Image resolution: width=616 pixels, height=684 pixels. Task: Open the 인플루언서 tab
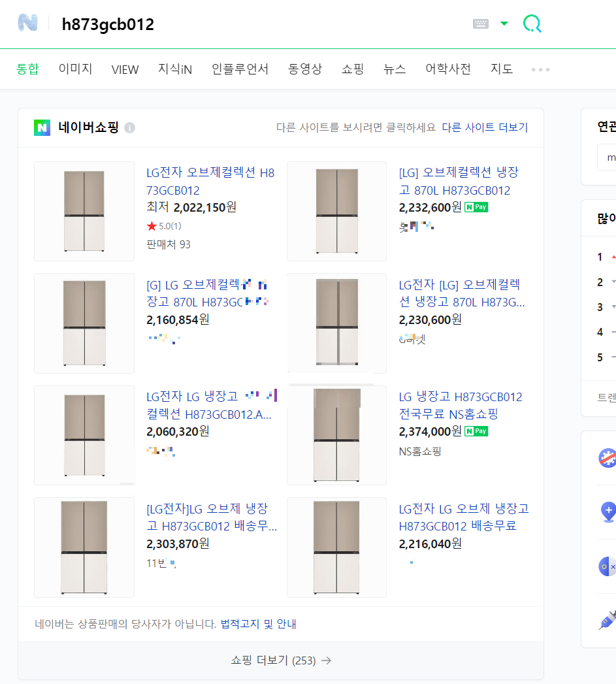pos(240,69)
